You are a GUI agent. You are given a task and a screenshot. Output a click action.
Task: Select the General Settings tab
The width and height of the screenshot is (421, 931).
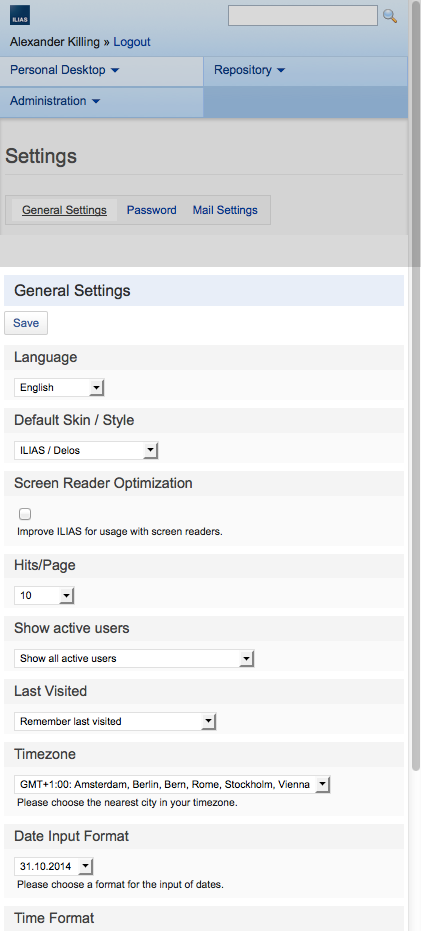click(64, 210)
